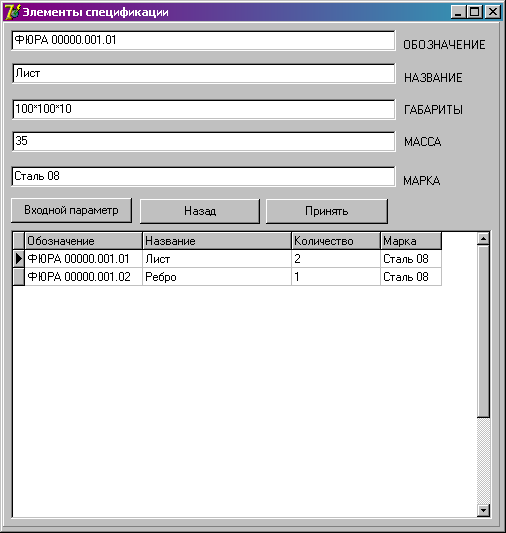506x533 pixels.
Task: Click the Количество column header
Action: click(336, 241)
